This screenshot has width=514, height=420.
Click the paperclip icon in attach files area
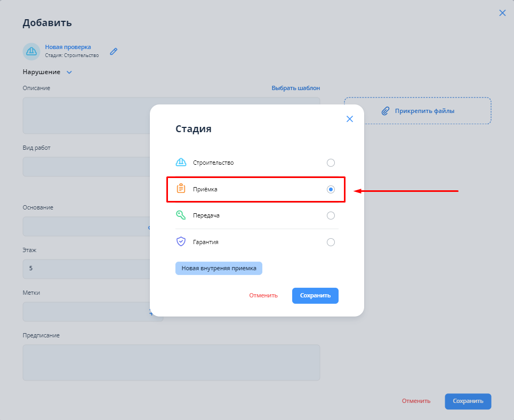(x=385, y=111)
